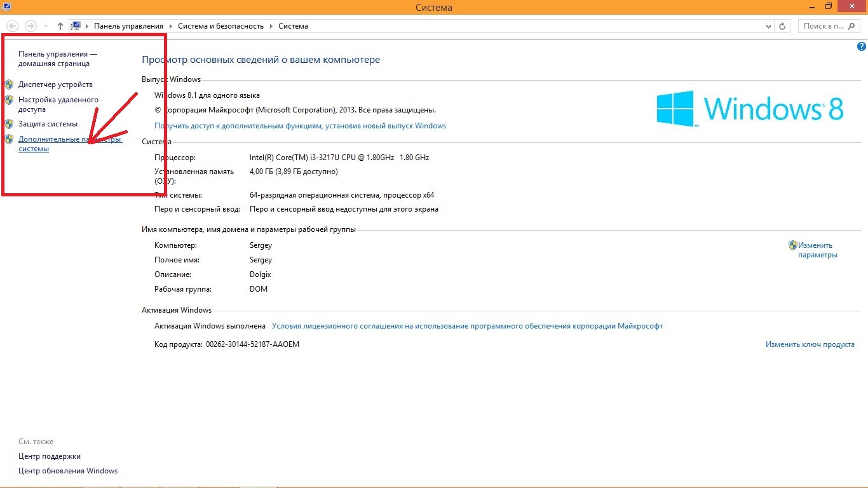Go up one level with up arrow
The height and width of the screenshot is (488, 868).
pos(60,26)
